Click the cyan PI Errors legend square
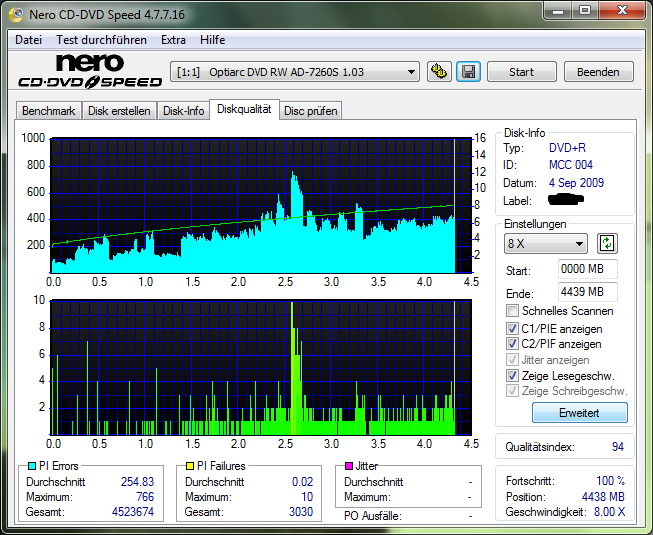The image size is (653, 535). 32,466
